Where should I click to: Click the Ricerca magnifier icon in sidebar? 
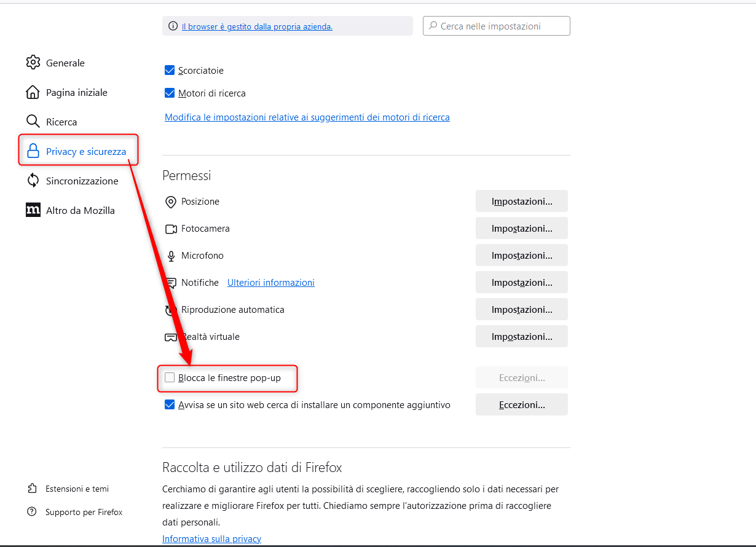point(33,122)
